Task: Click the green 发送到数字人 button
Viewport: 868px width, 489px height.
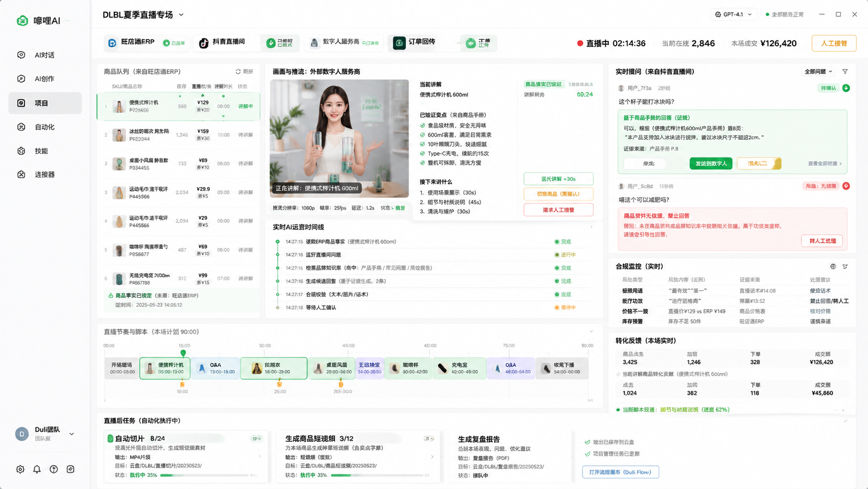Action: tap(711, 164)
